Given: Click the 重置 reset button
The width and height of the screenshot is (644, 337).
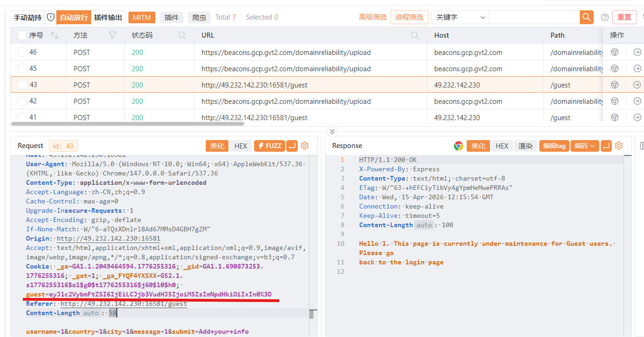Looking at the screenshot, I should (624, 17).
